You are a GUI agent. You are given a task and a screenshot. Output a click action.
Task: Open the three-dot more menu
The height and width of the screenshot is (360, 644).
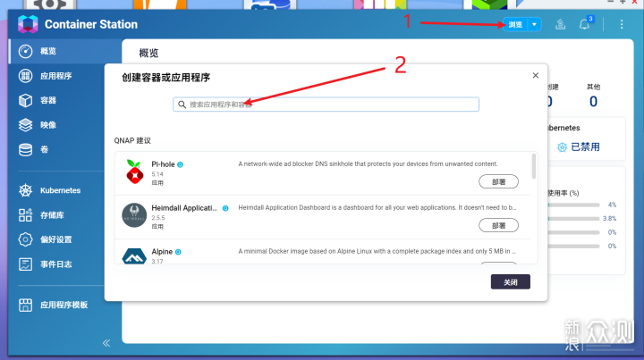[622, 25]
